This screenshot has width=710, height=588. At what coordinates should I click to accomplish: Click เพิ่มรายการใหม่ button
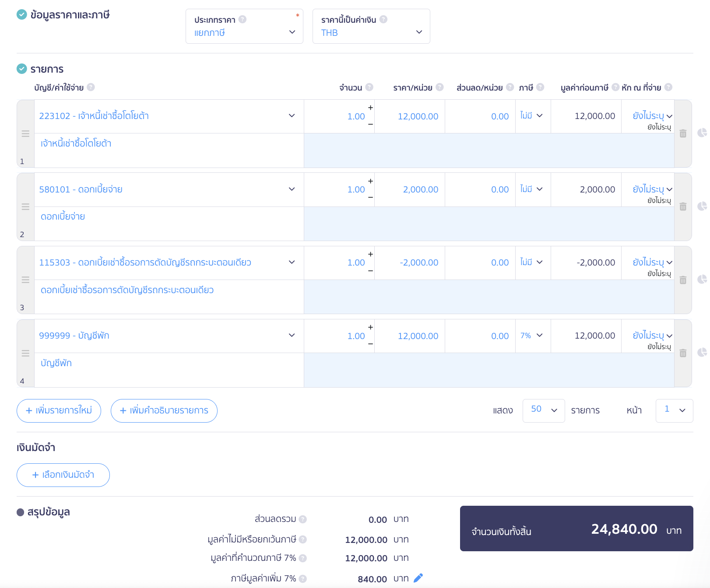click(x=59, y=410)
